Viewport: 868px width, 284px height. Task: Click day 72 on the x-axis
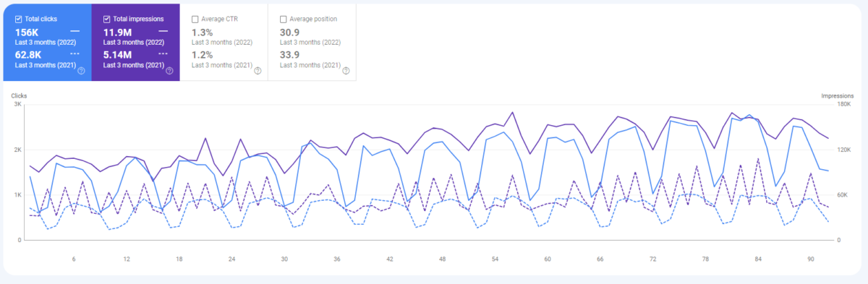pos(653,259)
